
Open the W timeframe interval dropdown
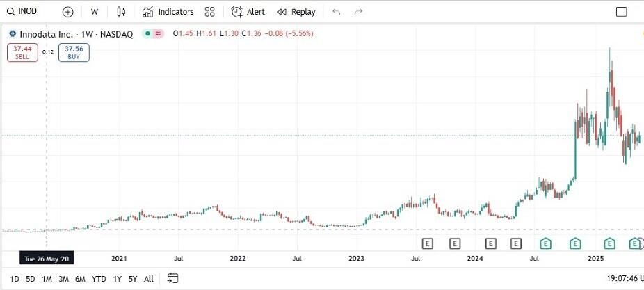(94, 12)
